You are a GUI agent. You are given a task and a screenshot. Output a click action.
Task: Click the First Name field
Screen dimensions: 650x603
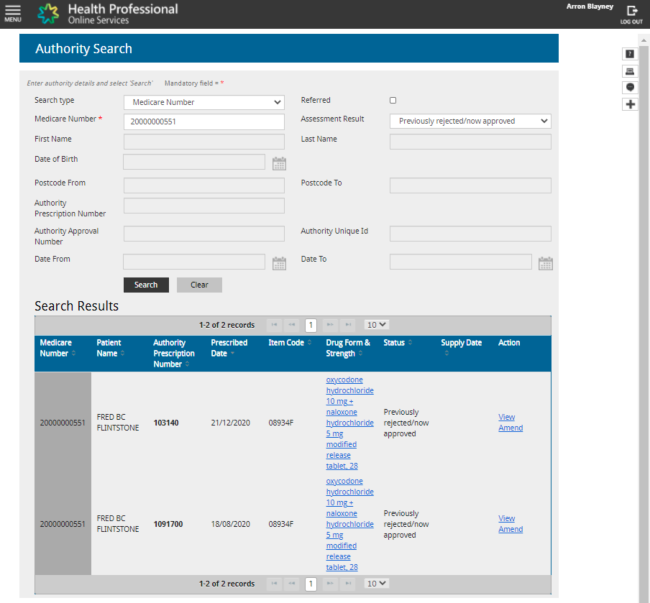coord(204,142)
